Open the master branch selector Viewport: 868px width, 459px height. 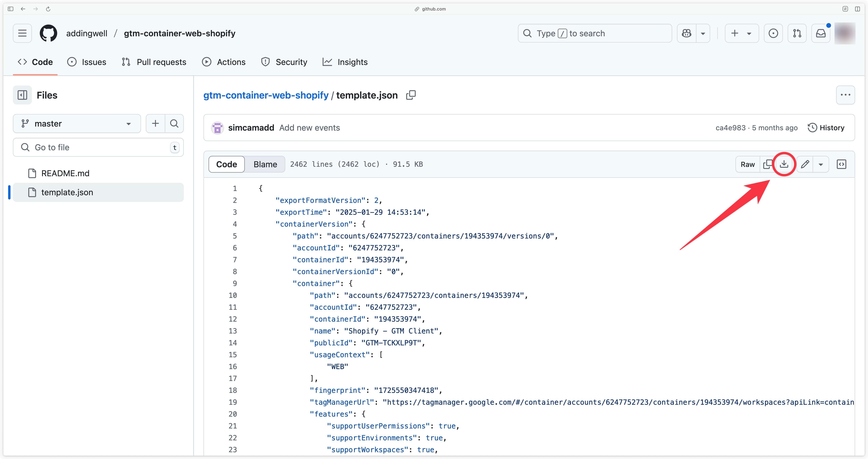77,123
